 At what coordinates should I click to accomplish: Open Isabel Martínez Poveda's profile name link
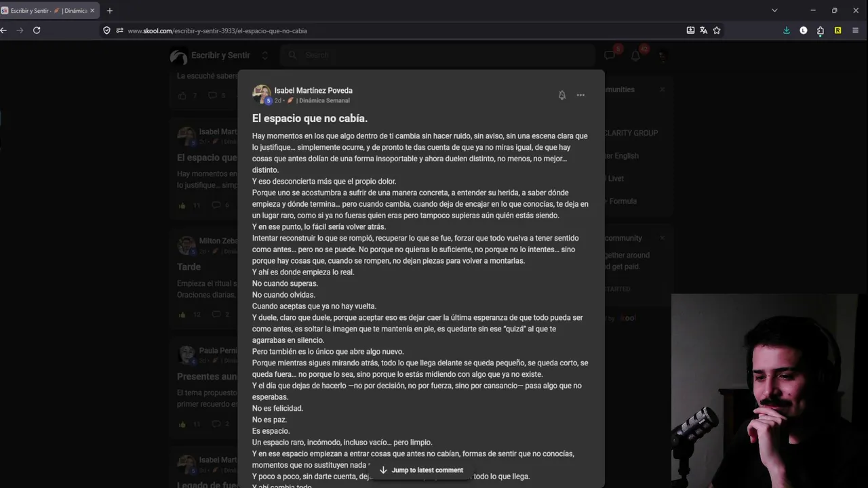coord(313,90)
